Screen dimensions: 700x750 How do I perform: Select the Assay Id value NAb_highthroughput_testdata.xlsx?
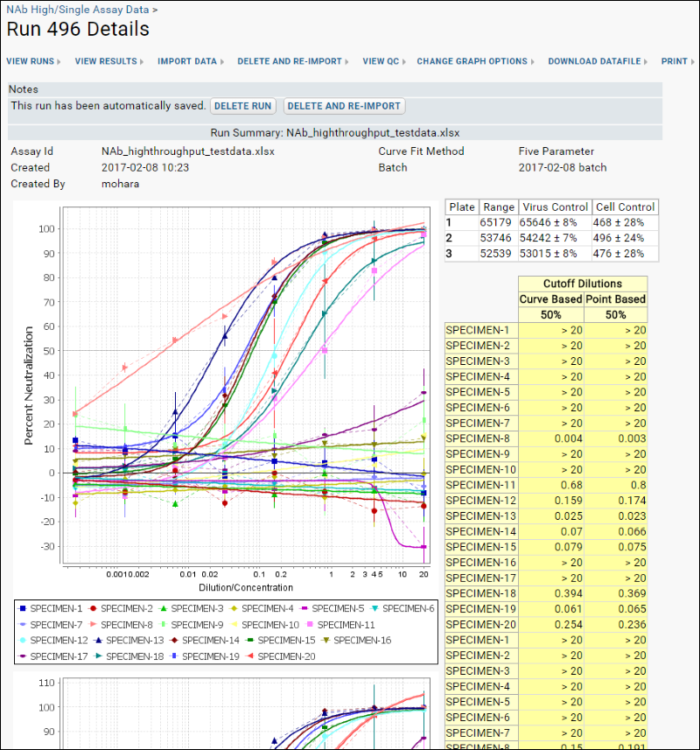click(188, 151)
